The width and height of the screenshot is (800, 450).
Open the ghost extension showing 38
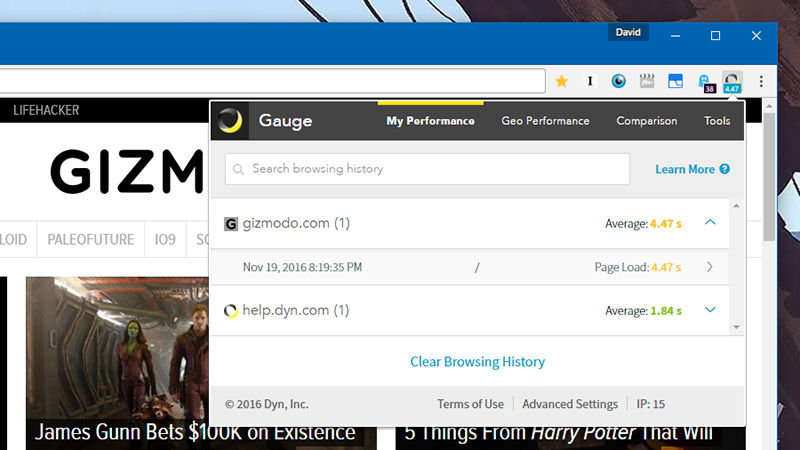[706, 83]
